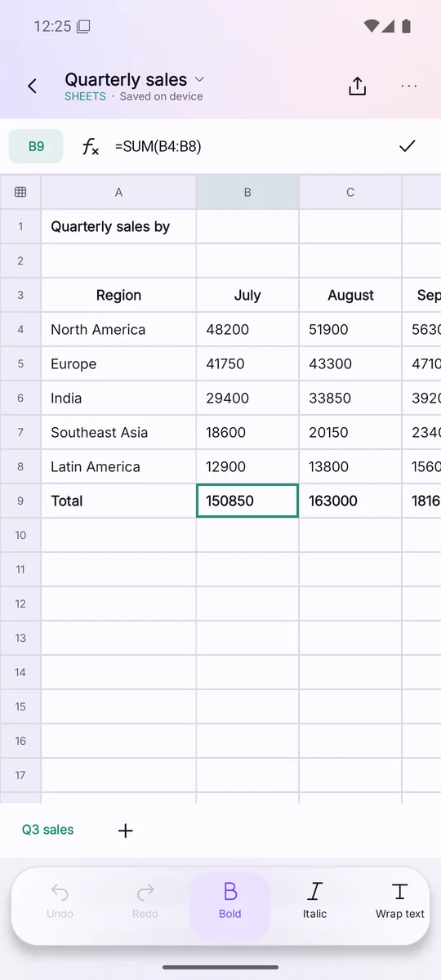Tap the screen-record icon in status bar
Screen dimensions: 441x980
(83, 26)
